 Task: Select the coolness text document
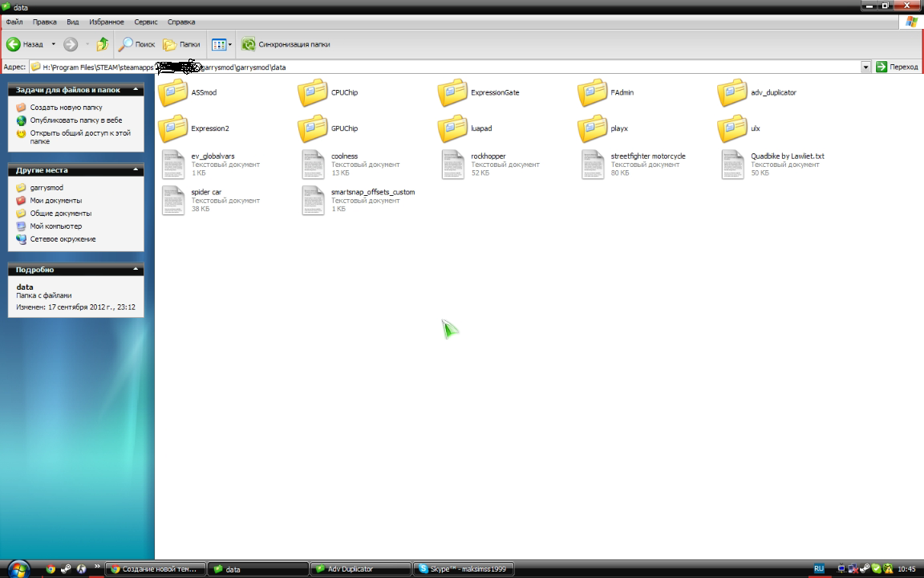(x=351, y=164)
